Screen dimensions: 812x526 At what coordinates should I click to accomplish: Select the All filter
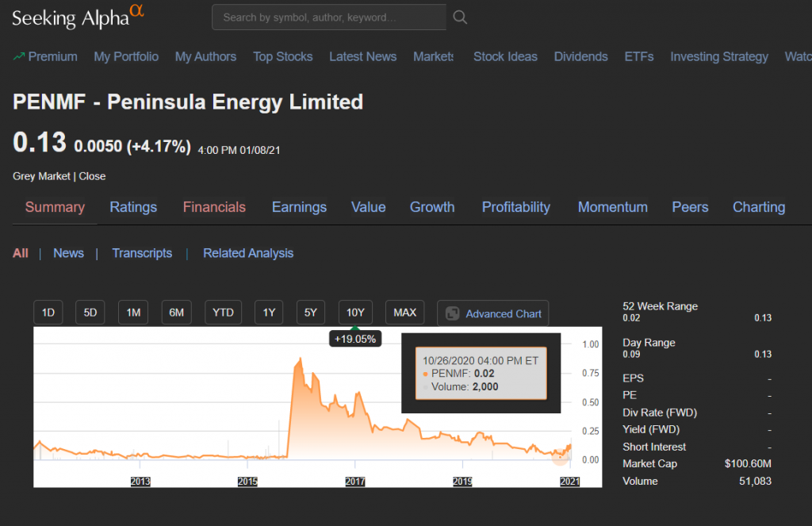(20, 253)
